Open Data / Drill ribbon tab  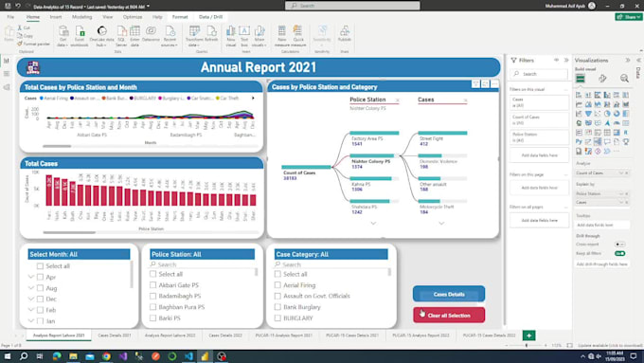pos(210,17)
